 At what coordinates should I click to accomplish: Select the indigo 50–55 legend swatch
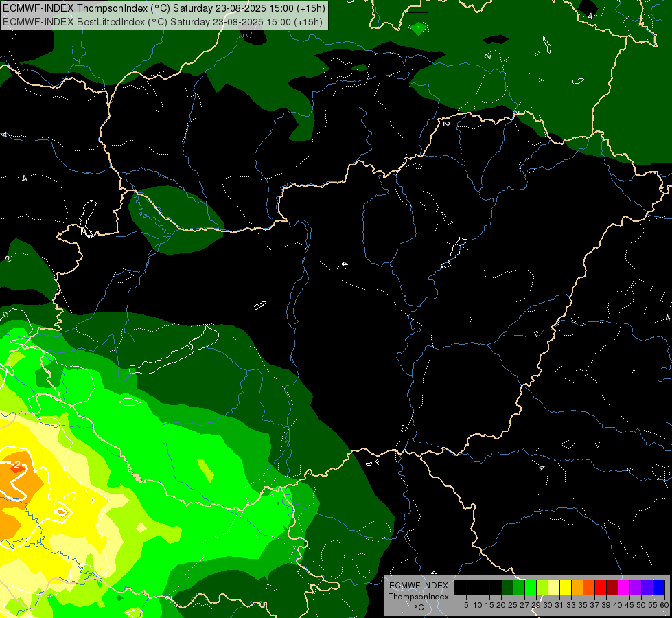647,587
